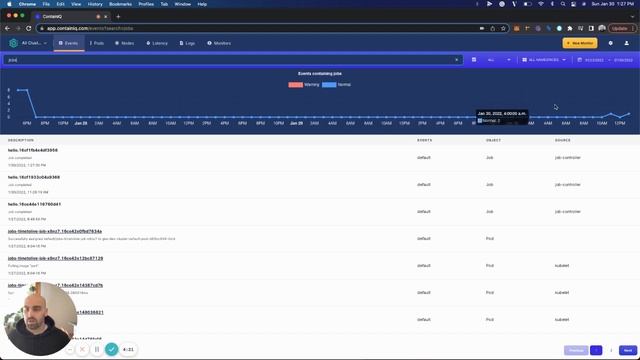Switch to the Events tab
Screen dimensions: 640x360
(68, 43)
